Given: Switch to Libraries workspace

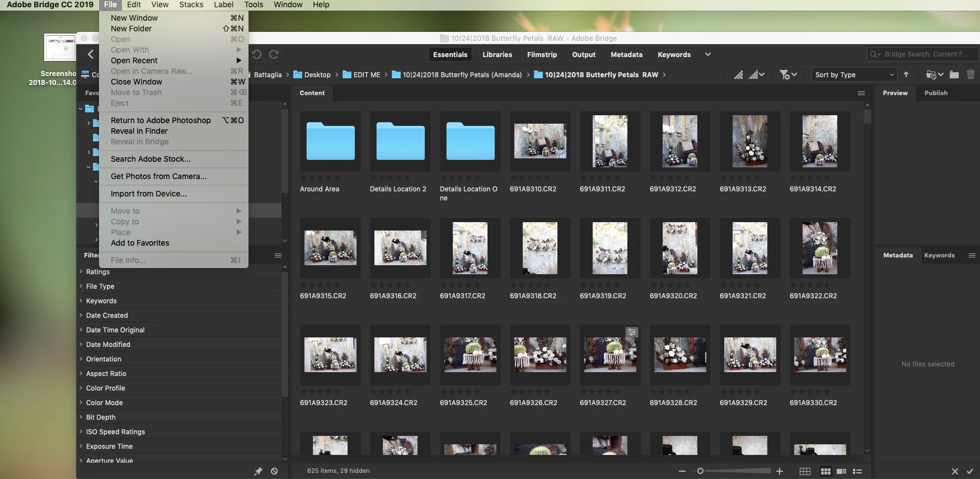Looking at the screenshot, I should [497, 54].
